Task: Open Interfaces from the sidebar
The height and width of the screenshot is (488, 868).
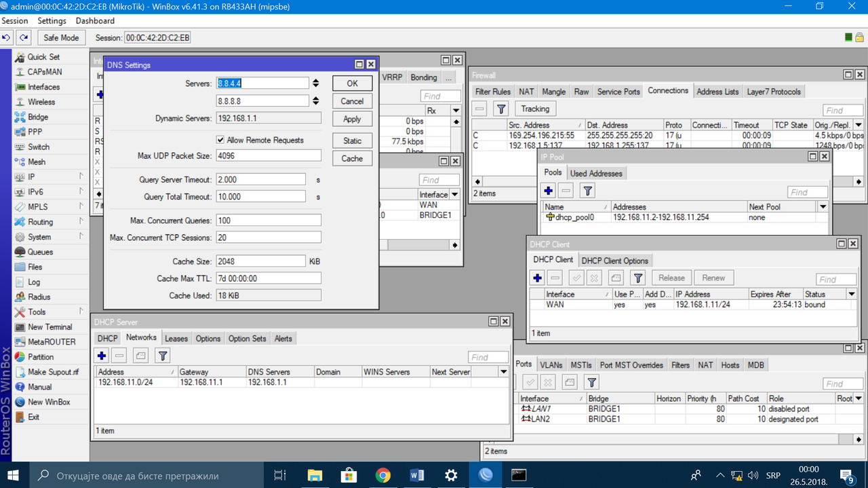Action: pos(43,87)
